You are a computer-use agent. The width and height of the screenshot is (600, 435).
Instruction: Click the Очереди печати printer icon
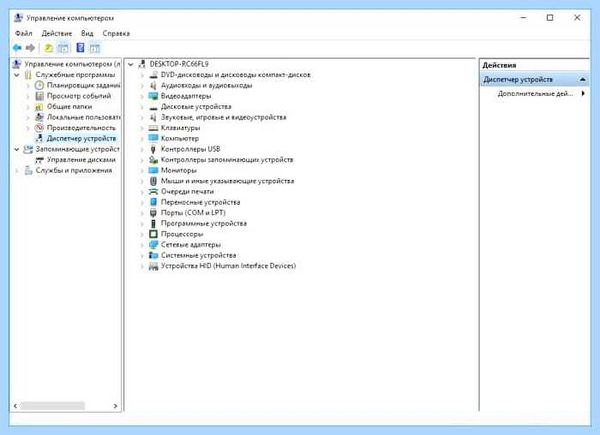click(x=153, y=192)
